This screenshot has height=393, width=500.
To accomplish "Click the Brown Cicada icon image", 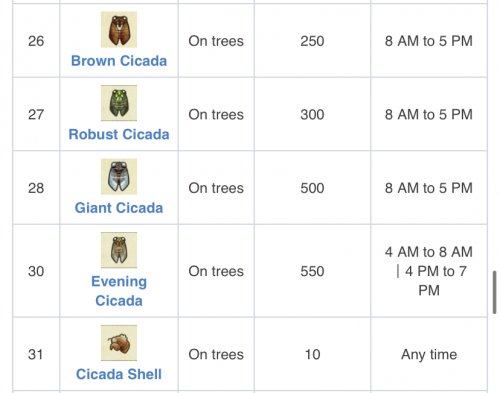I will [x=119, y=30].
